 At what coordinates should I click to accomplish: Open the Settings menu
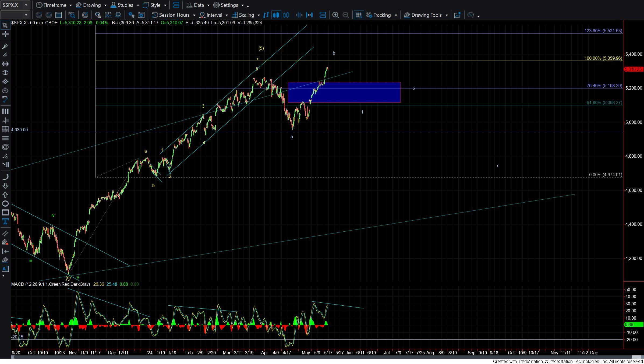(x=226, y=5)
